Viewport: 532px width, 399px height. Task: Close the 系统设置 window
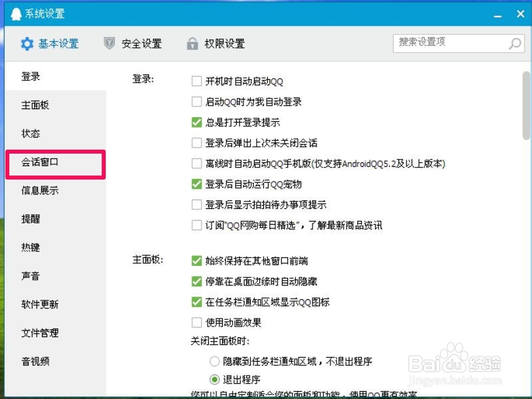[521, 14]
